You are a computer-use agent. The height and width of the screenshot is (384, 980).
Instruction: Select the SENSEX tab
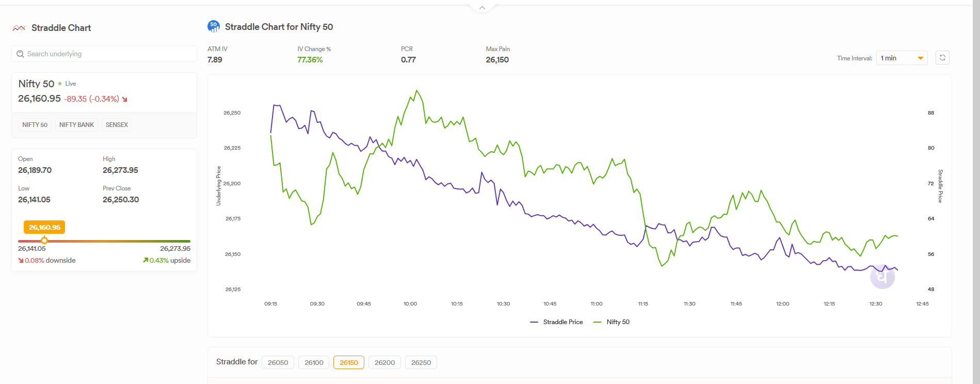pyautogui.click(x=117, y=125)
